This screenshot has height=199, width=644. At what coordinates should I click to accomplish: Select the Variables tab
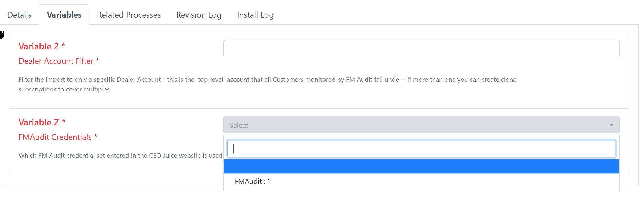point(64,15)
